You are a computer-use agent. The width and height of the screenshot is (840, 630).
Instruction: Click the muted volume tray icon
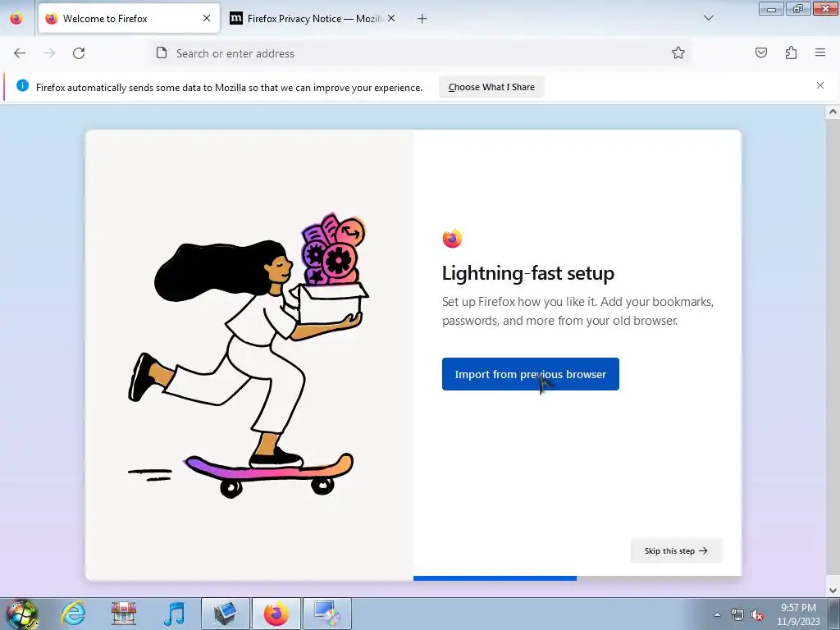pyautogui.click(x=757, y=614)
